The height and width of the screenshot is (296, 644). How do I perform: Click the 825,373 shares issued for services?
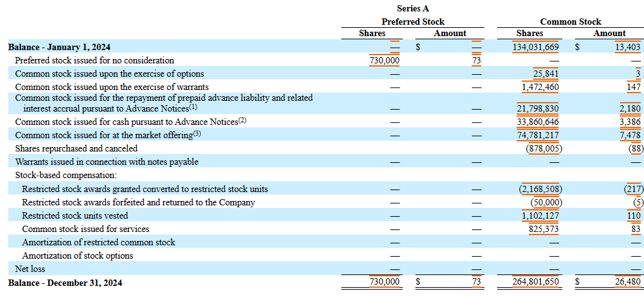click(x=543, y=229)
